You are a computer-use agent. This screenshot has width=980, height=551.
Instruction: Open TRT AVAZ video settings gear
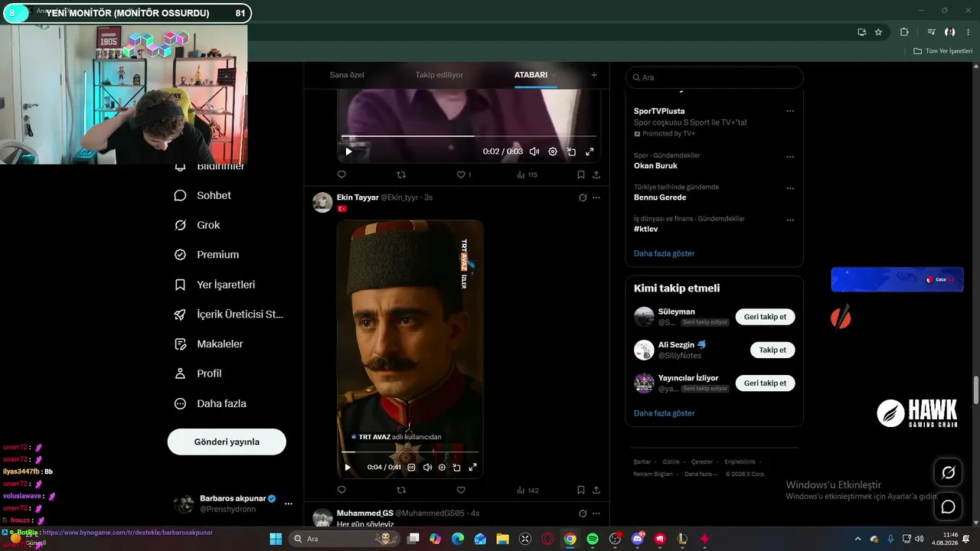(442, 467)
